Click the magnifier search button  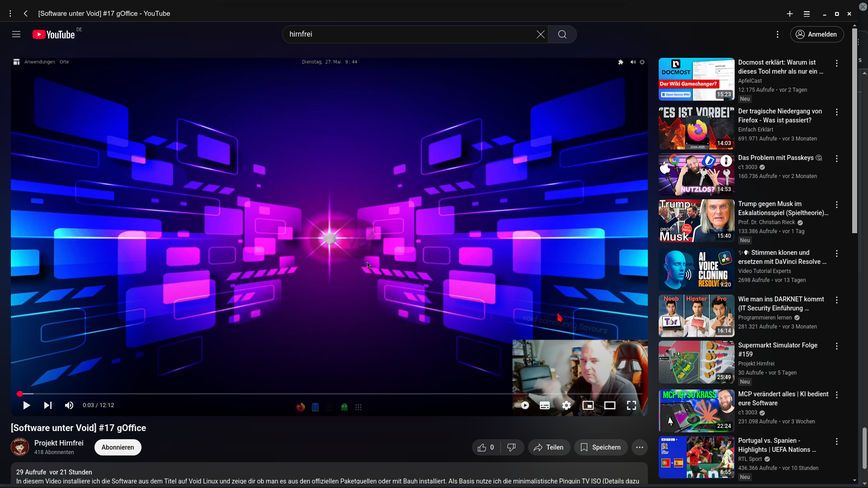562,34
